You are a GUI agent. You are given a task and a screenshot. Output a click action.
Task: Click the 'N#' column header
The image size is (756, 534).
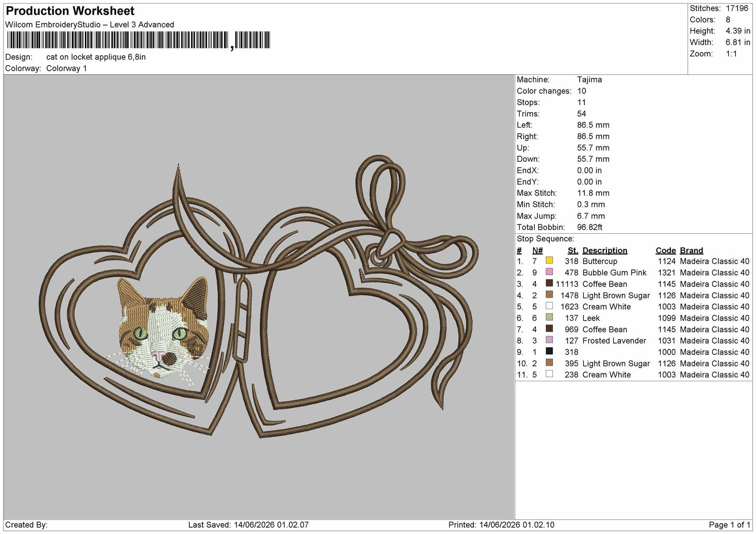click(537, 251)
